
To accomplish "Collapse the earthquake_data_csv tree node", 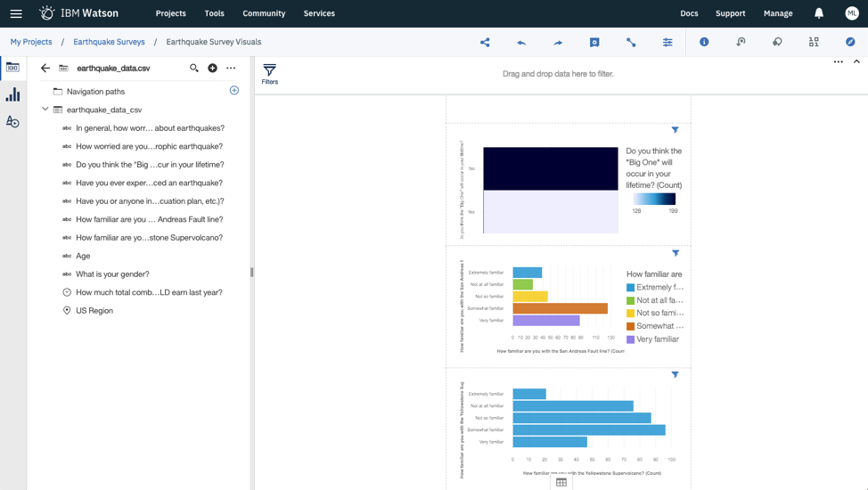I will point(45,110).
